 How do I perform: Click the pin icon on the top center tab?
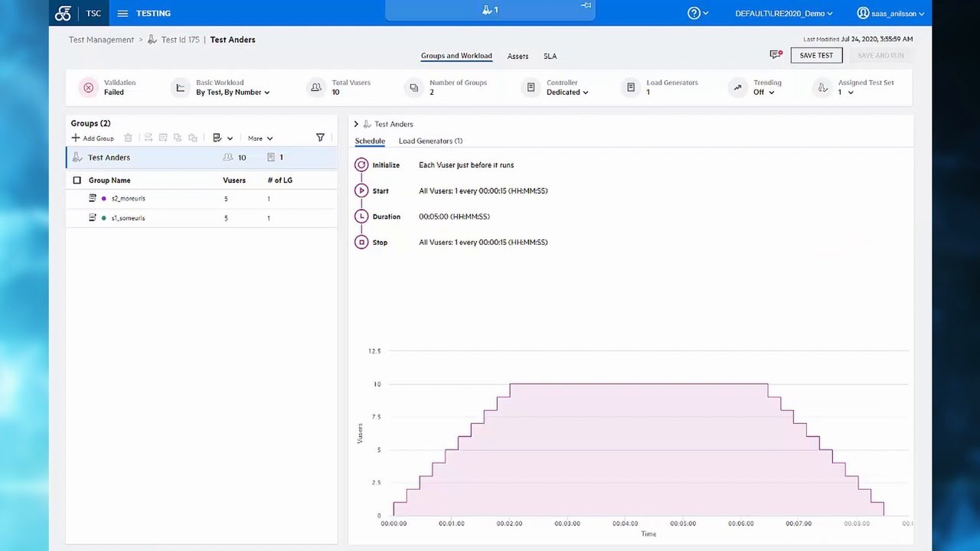coord(586,6)
